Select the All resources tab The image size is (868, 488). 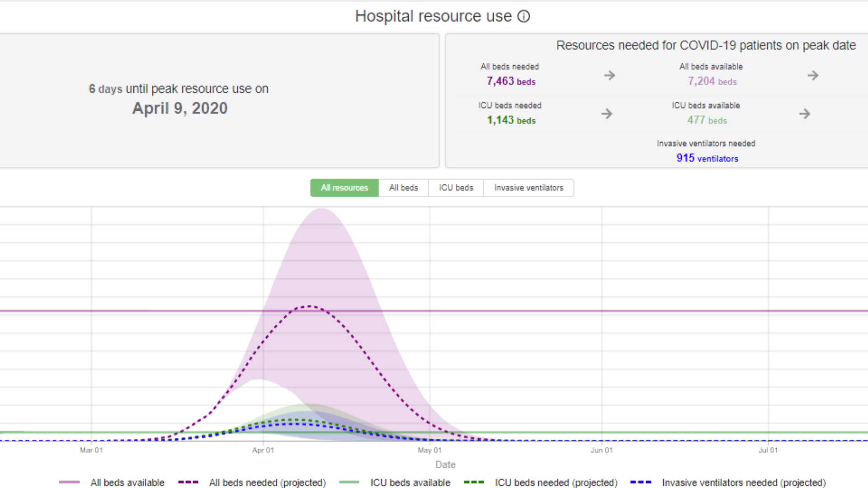pyautogui.click(x=344, y=188)
